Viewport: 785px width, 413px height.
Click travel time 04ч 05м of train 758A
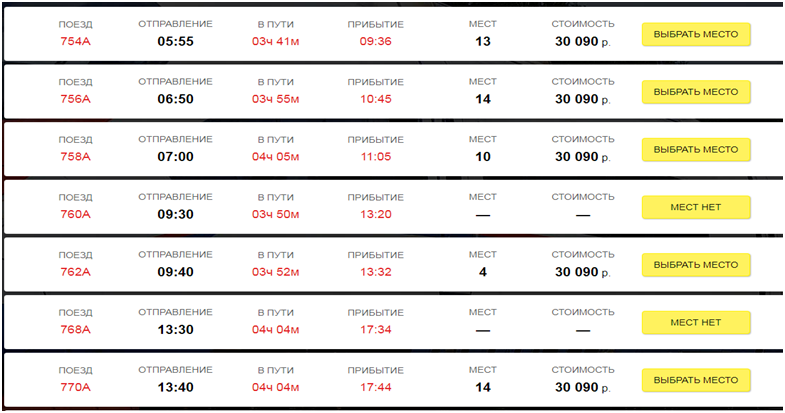click(x=275, y=157)
